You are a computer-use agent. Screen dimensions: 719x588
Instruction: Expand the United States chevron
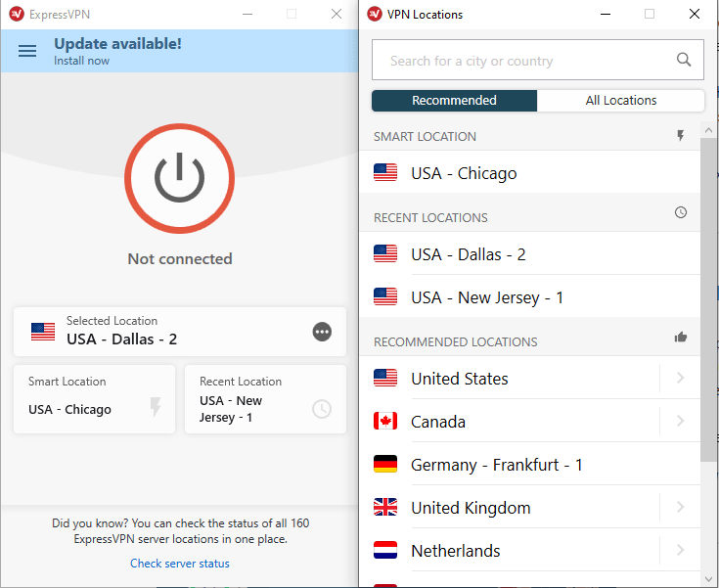(x=681, y=378)
